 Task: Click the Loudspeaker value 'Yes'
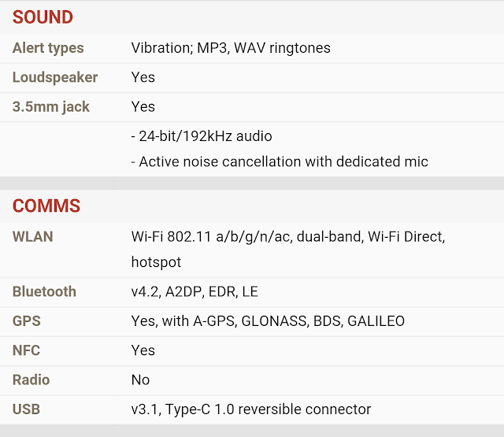click(143, 77)
